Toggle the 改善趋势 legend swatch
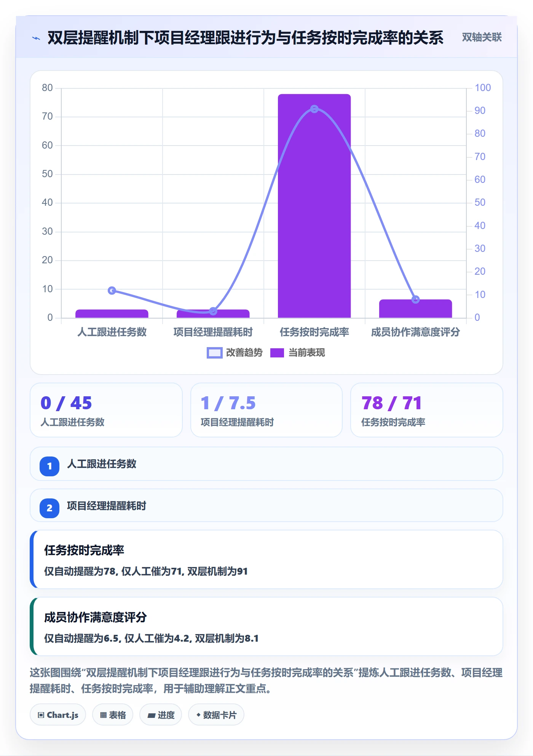 coord(214,353)
